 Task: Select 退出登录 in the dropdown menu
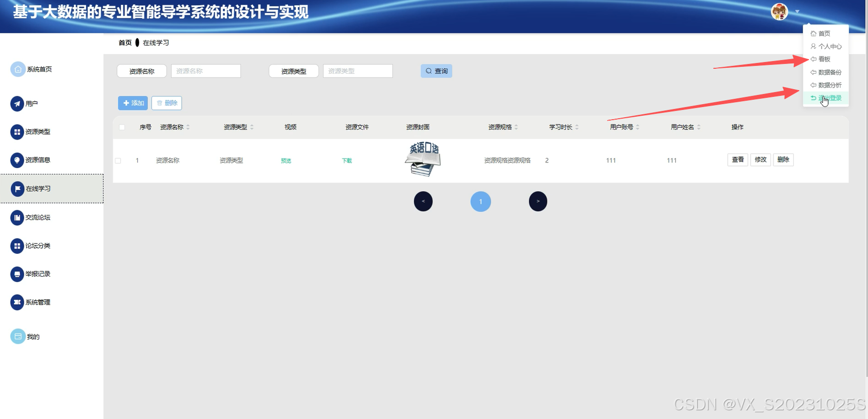click(x=826, y=98)
